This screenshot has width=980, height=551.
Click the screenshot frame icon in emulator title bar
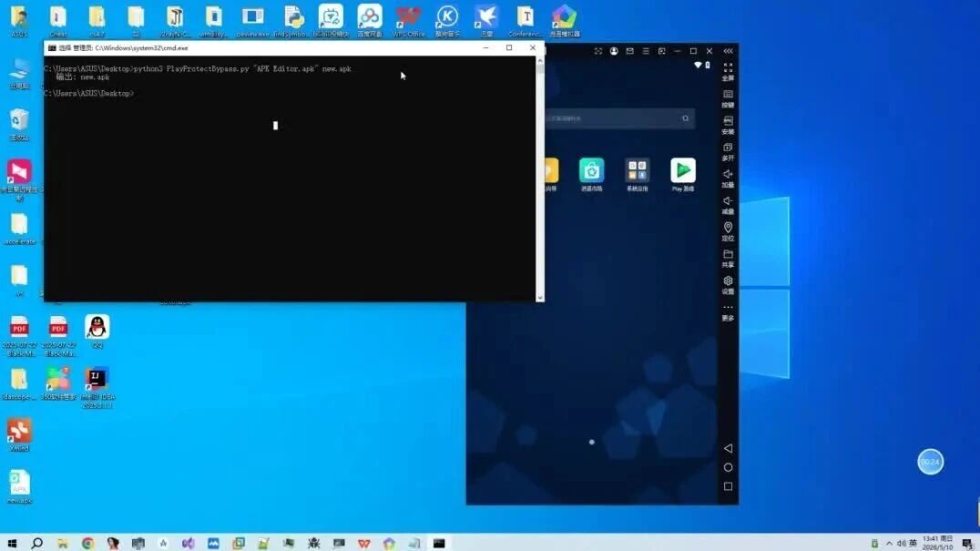coord(598,51)
